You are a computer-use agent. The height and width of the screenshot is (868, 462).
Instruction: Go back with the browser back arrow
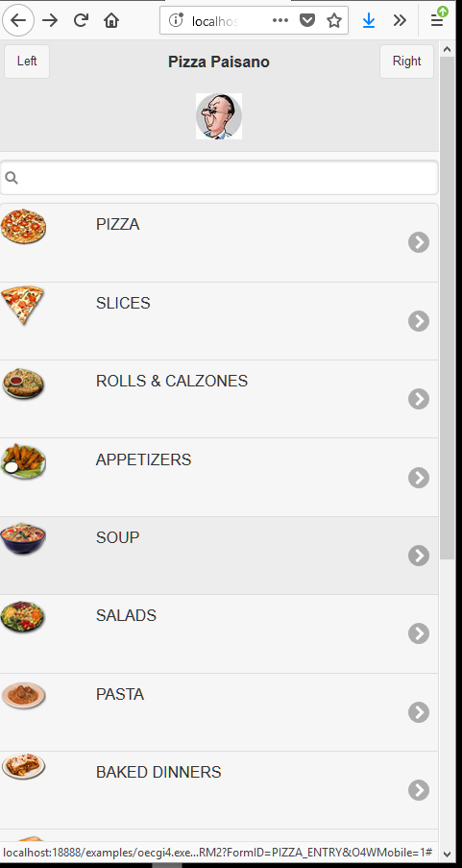[18, 20]
